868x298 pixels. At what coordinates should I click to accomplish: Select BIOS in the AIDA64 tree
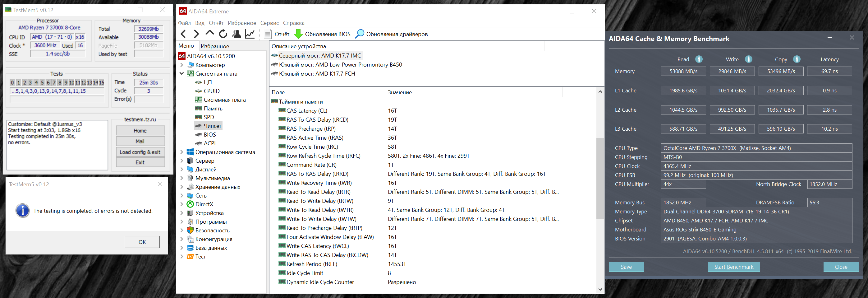tap(209, 134)
